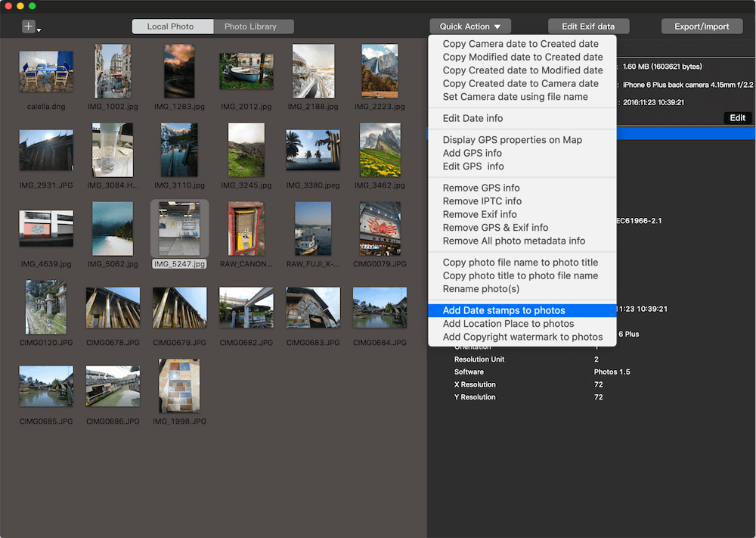
Task: Click the Edit Exif data button
Action: point(588,26)
